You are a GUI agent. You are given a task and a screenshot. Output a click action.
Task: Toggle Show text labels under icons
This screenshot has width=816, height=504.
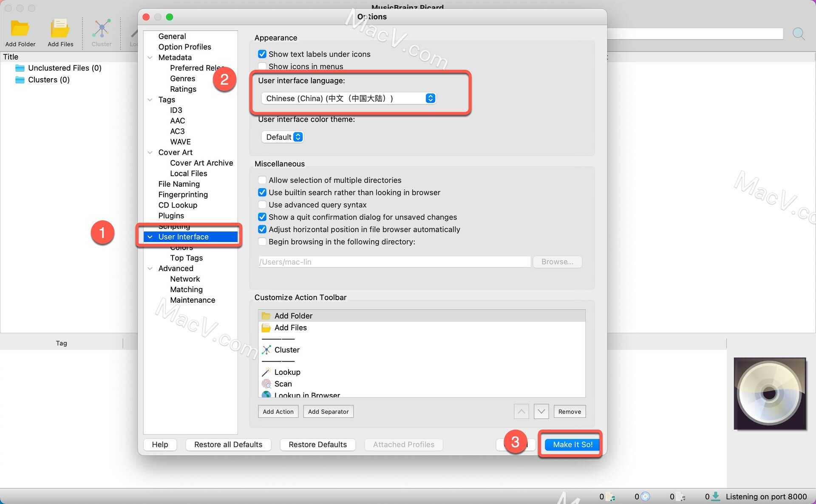coord(262,54)
